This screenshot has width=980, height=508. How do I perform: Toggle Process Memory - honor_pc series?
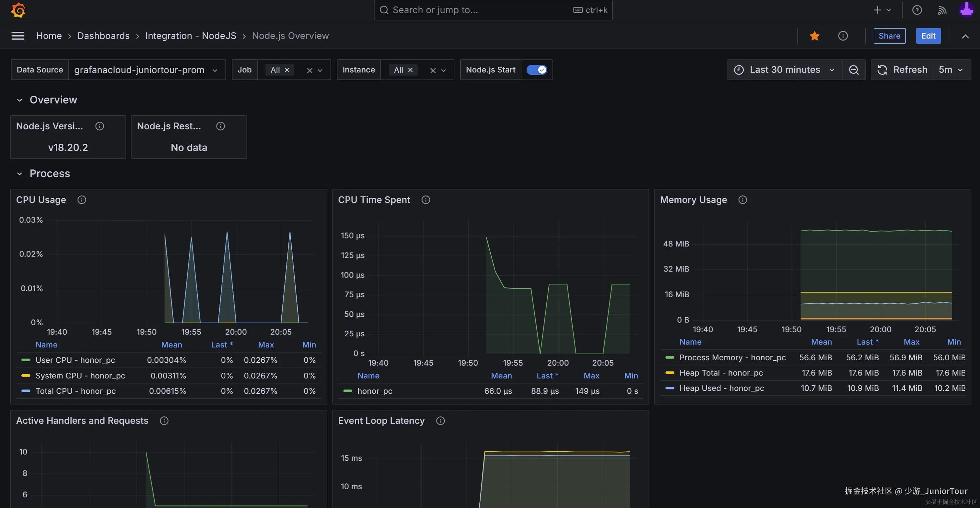pos(732,357)
